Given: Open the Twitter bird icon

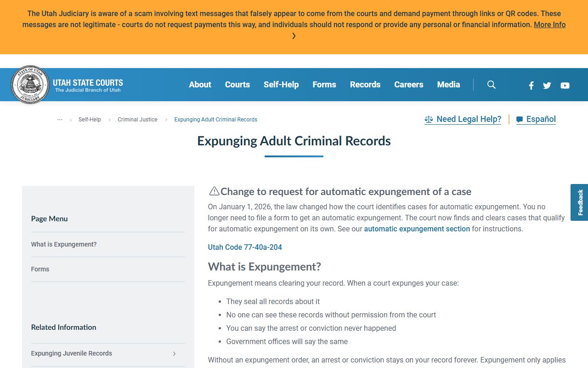Looking at the screenshot, I should click(547, 85).
